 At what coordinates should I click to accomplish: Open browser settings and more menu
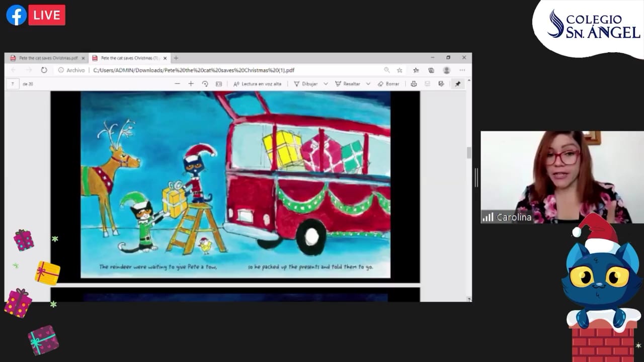point(462,70)
